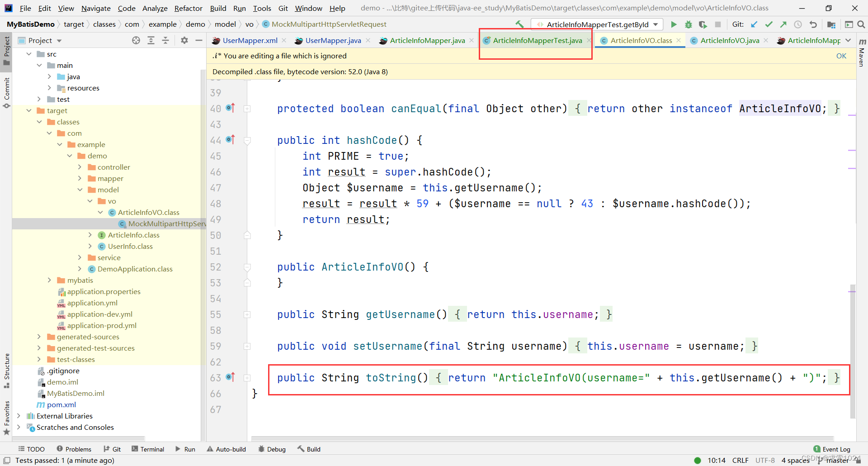Click the fold marker beside line 55
Image resolution: width=868 pixels, height=466 pixels.
[x=247, y=314]
